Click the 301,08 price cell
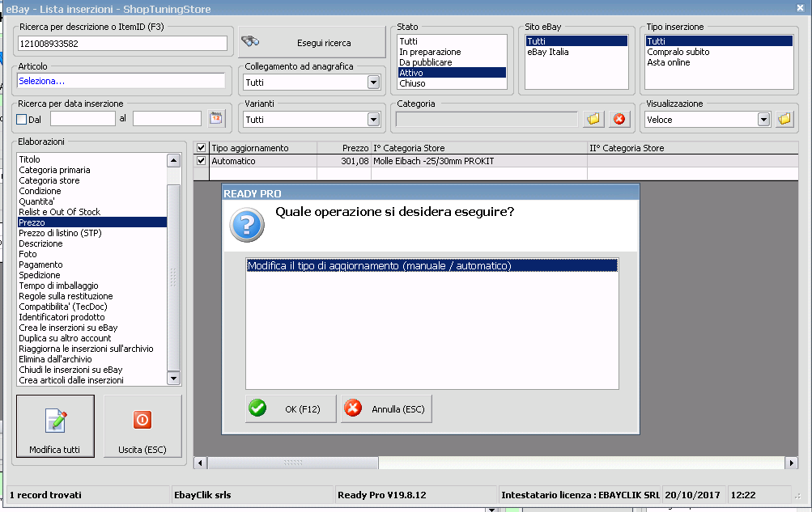The image size is (812, 512). 344,161
